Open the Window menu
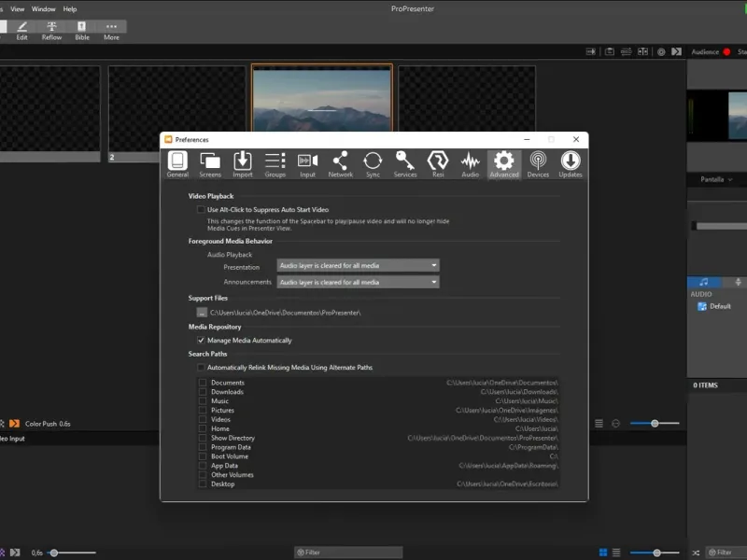The width and height of the screenshot is (747, 560). (43, 9)
